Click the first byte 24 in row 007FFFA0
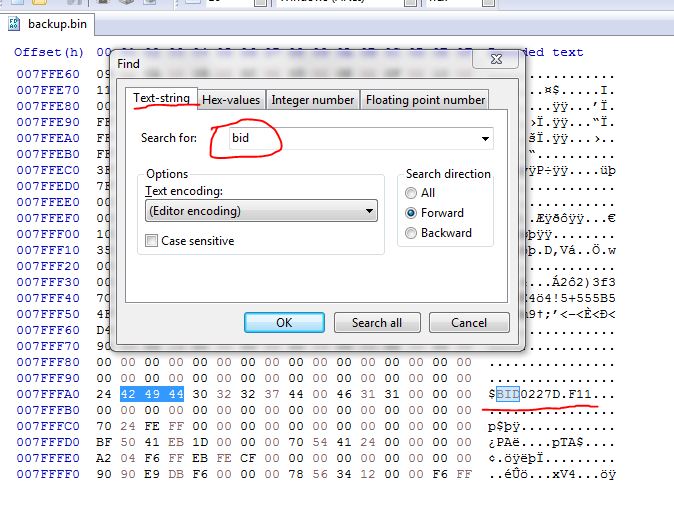The width and height of the screenshot is (674, 521). point(104,394)
